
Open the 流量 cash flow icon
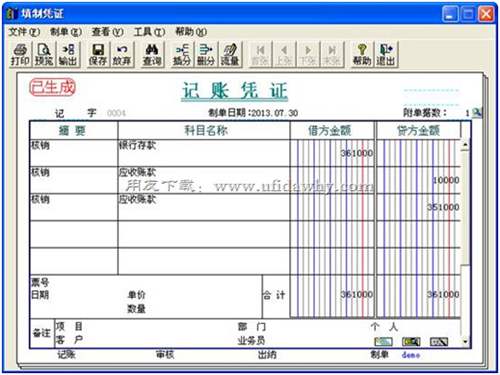[x=230, y=54]
